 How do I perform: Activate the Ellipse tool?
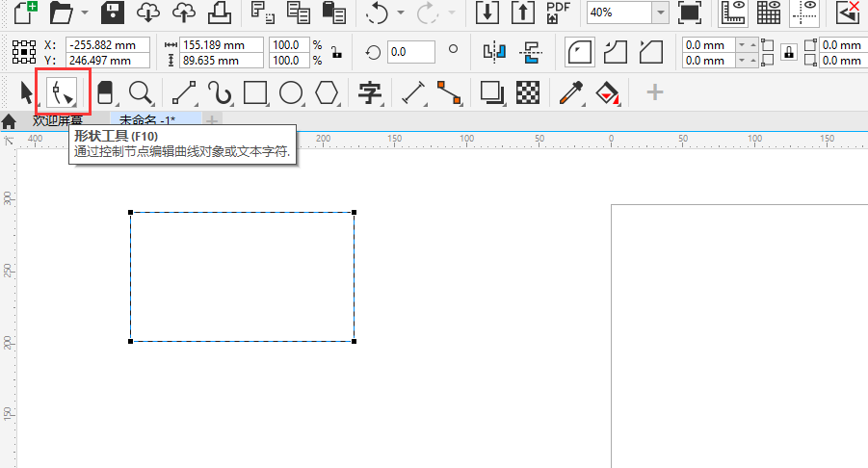[x=291, y=92]
